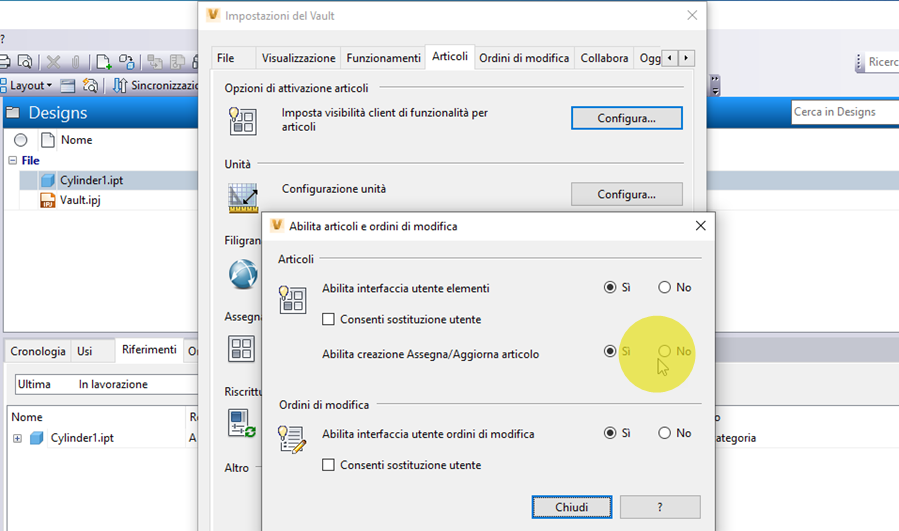Select No for Abilita interfaccia utente elementi

click(664, 287)
